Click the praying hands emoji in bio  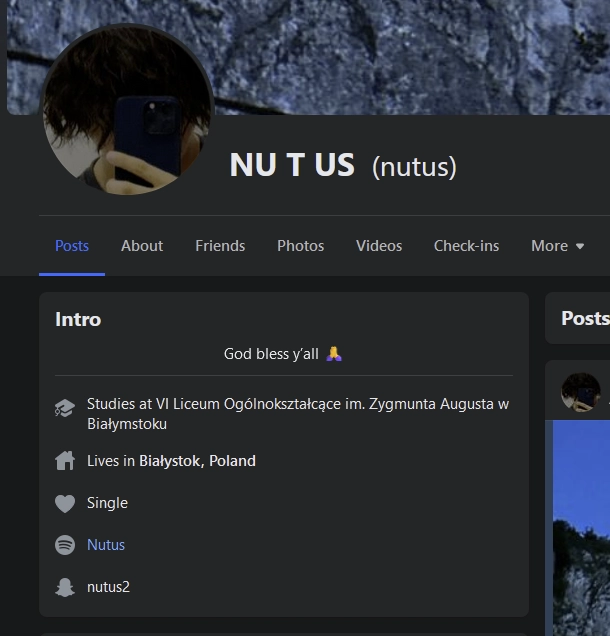334,354
